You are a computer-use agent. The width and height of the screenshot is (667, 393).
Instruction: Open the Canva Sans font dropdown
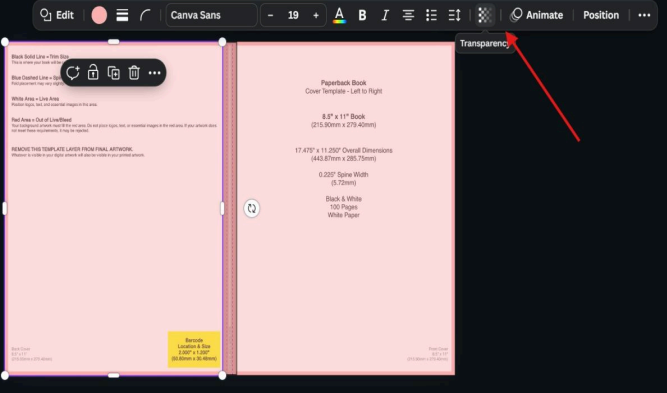click(211, 15)
